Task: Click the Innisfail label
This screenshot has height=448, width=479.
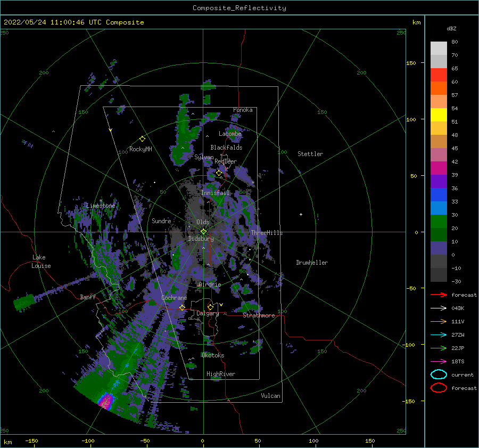Action: (215, 193)
